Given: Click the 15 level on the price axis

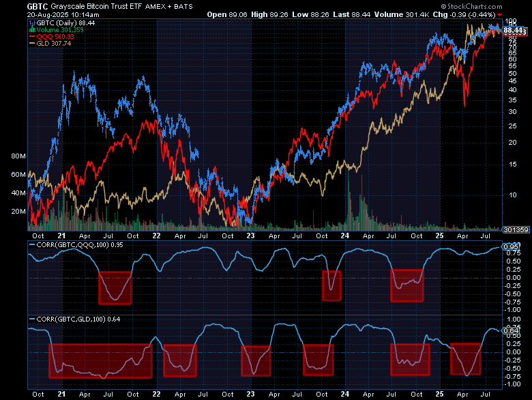Looking at the screenshot, I should point(512,165).
